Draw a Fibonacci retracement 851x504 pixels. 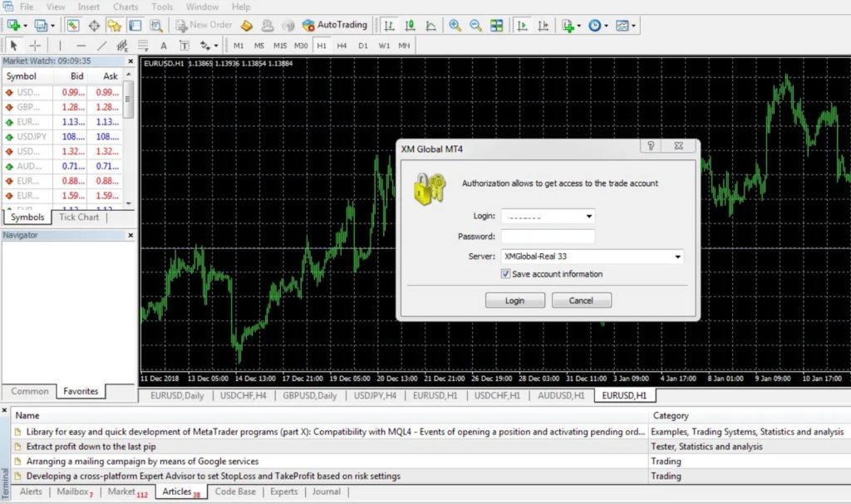[x=142, y=46]
